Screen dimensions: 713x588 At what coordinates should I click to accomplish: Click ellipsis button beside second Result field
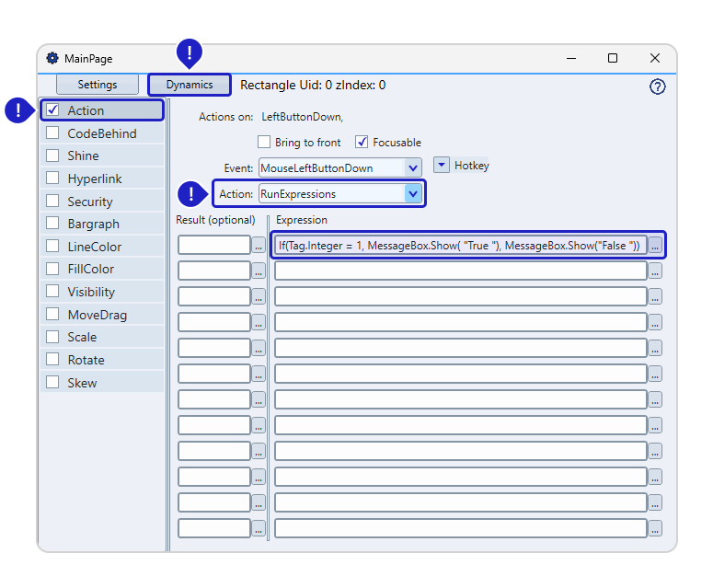tap(259, 271)
